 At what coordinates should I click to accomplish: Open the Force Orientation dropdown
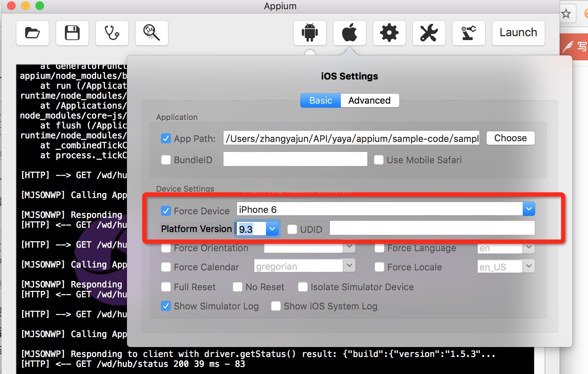(x=349, y=246)
